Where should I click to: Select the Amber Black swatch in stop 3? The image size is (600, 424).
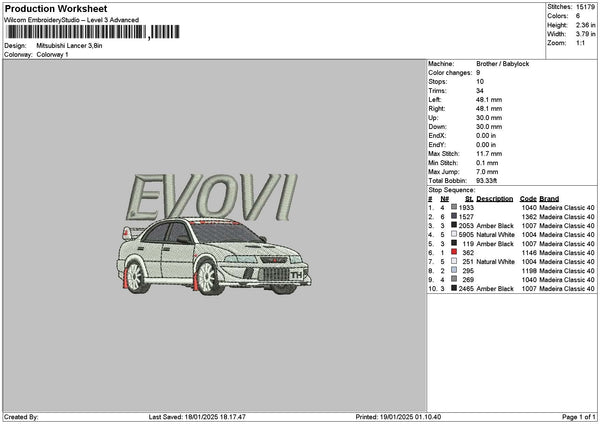454,225
